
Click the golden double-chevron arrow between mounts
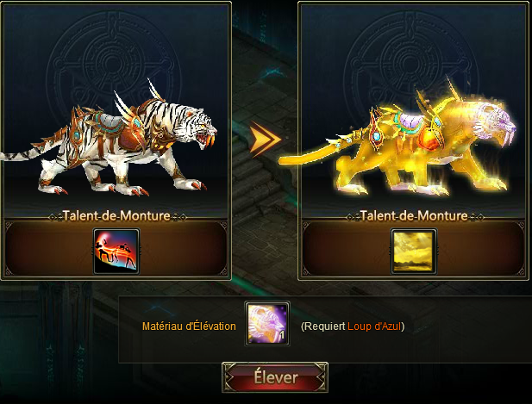point(266,139)
